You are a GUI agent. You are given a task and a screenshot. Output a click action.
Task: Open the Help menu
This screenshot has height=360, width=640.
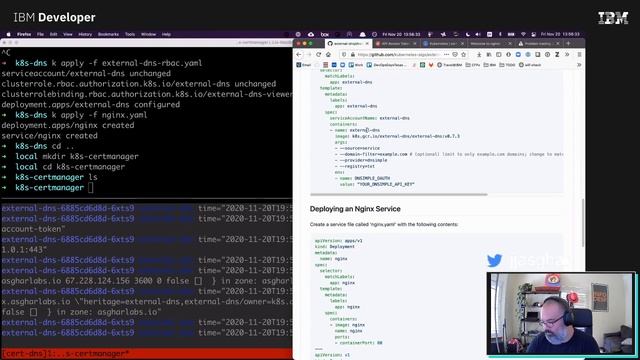166,34
